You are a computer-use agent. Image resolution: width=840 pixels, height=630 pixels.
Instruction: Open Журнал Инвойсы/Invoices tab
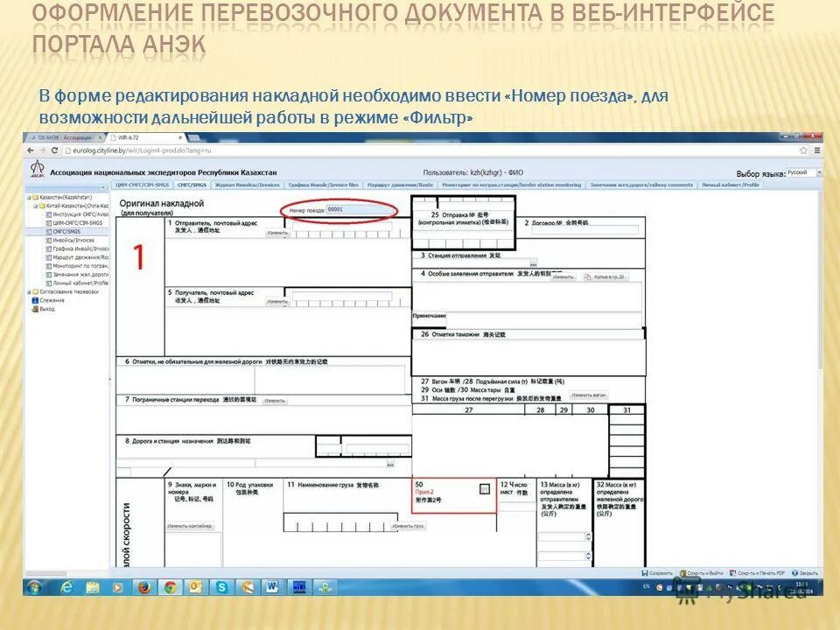[247, 185]
